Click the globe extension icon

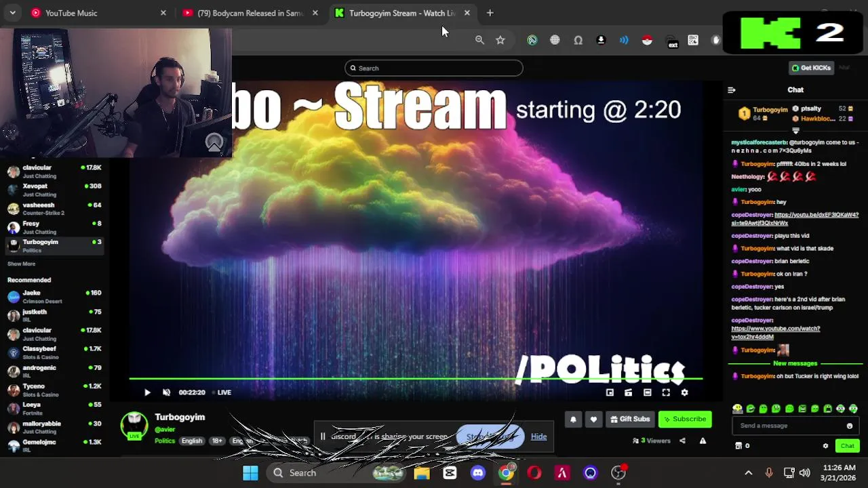tap(555, 40)
